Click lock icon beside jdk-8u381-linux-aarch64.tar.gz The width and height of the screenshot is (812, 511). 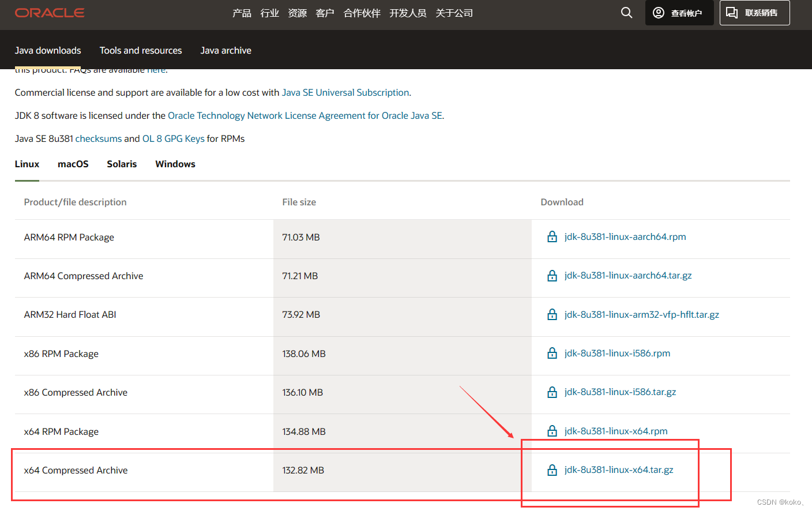552,276
